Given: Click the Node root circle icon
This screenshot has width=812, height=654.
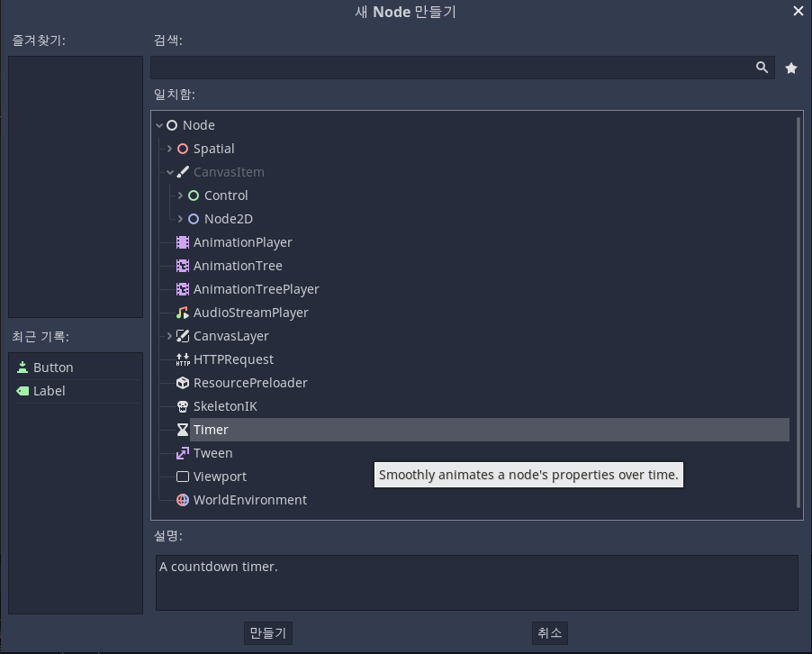Looking at the screenshot, I should pos(172,125).
